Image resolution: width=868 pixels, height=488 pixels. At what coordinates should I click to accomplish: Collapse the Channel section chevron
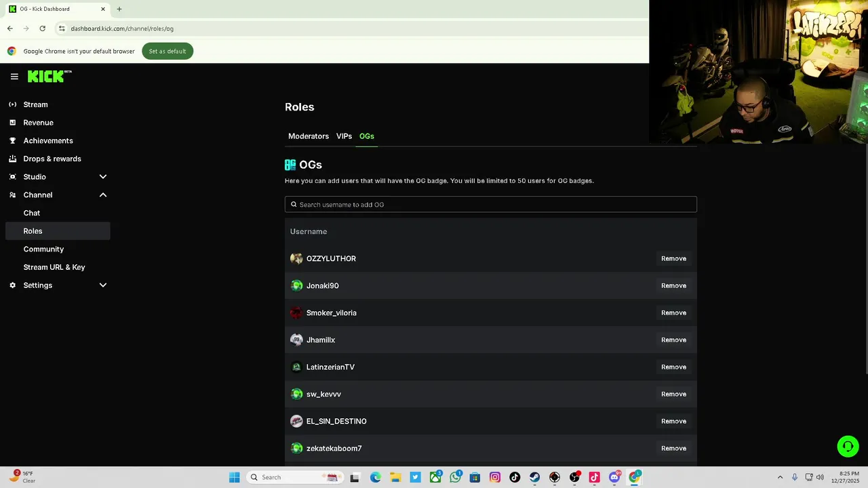pyautogui.click(x=103, y=195)
